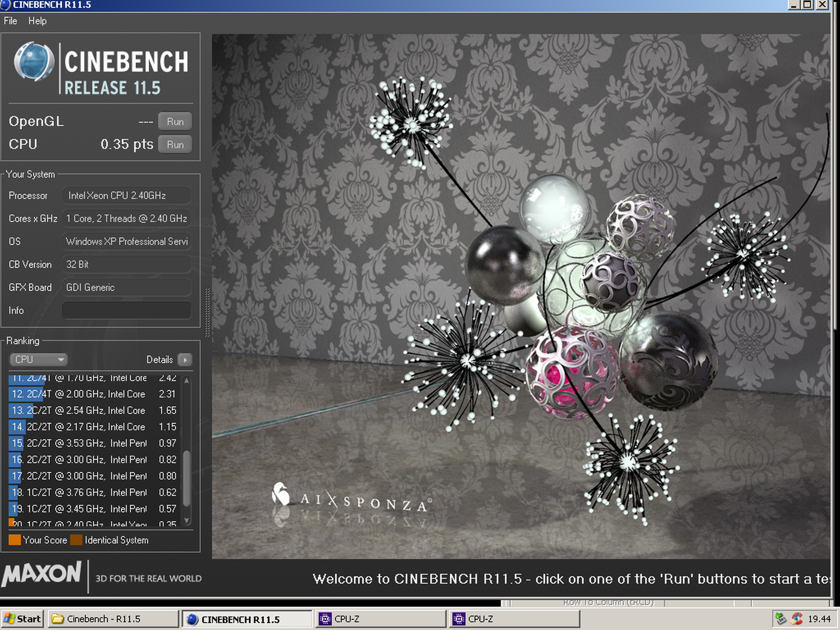Open the Windows Start menu
840x630 pixels.
(x=22, y=619)
